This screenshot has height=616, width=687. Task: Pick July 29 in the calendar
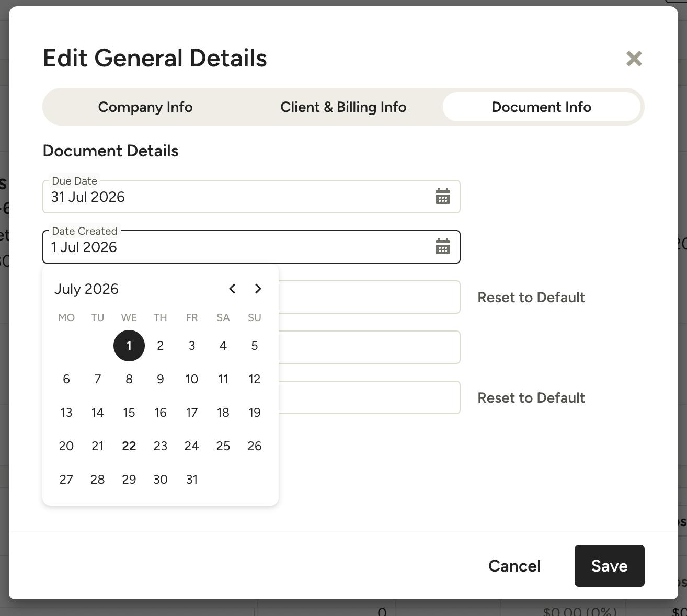click(x=129, y=480)
